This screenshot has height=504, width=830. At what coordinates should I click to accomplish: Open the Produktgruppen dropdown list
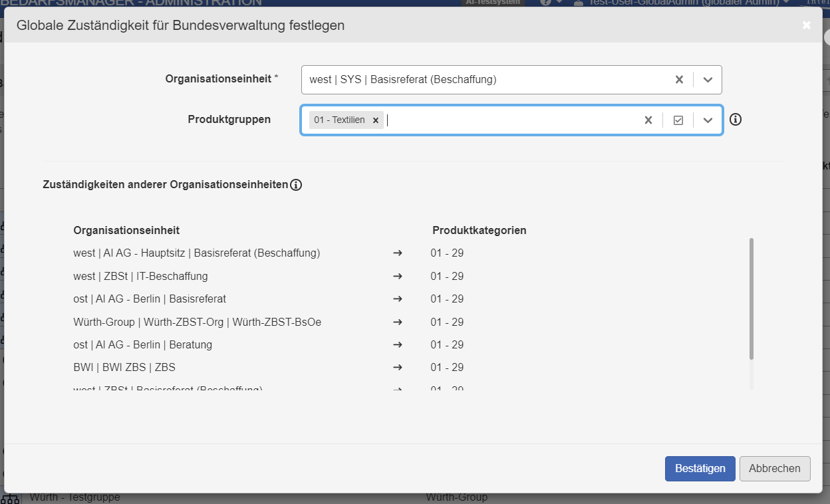(708, 120)
